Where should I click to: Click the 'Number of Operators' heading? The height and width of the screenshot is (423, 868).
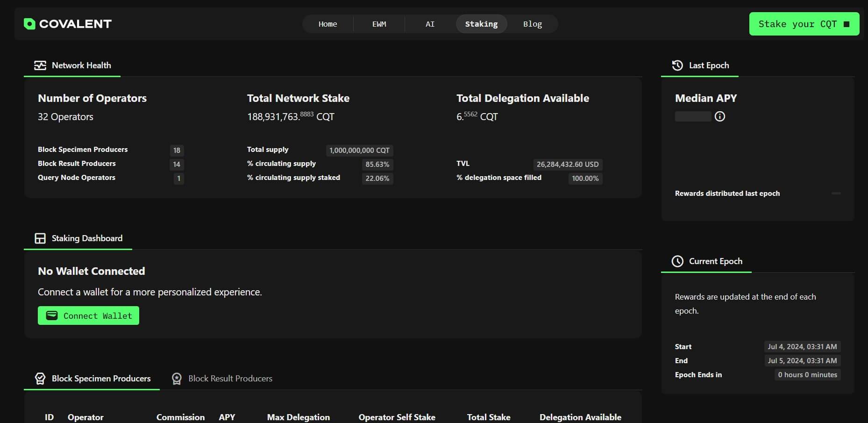coord(92,98)
